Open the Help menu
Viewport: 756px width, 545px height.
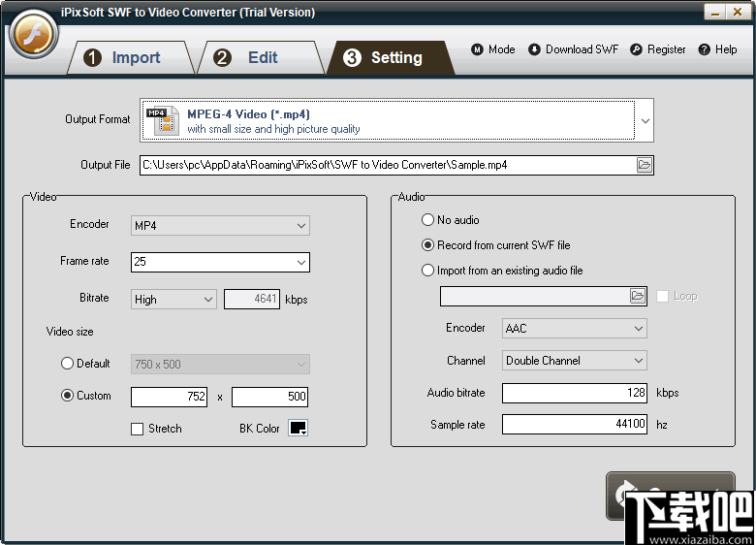pyautogui.click(x=717, y=49)
